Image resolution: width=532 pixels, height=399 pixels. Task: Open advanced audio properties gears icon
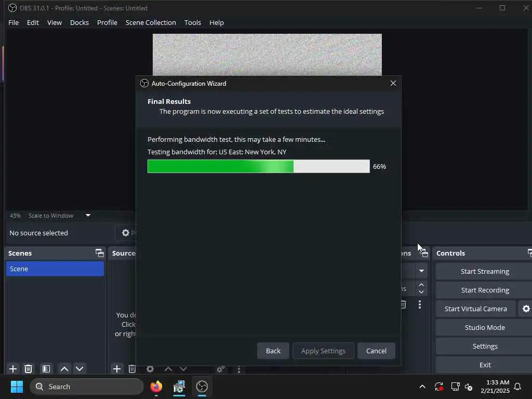(220, 368)
